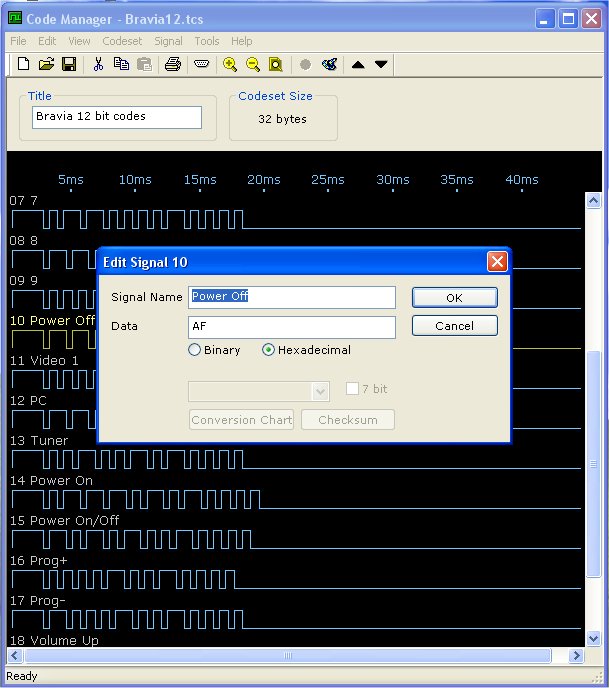Cancel the Edit Signal dialog

[455, 326]
